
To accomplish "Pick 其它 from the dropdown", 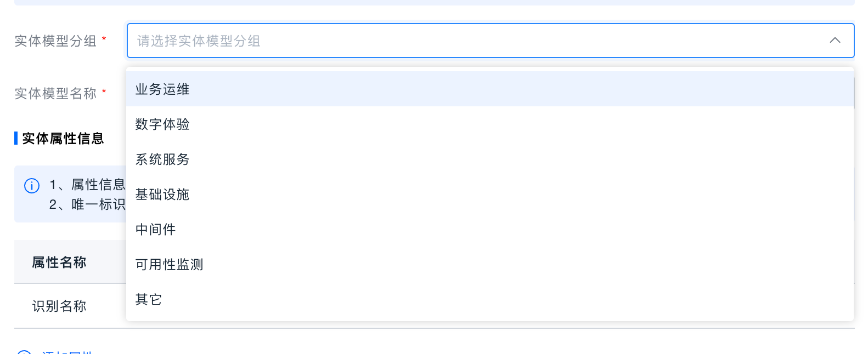I will (x=149, y=300).
